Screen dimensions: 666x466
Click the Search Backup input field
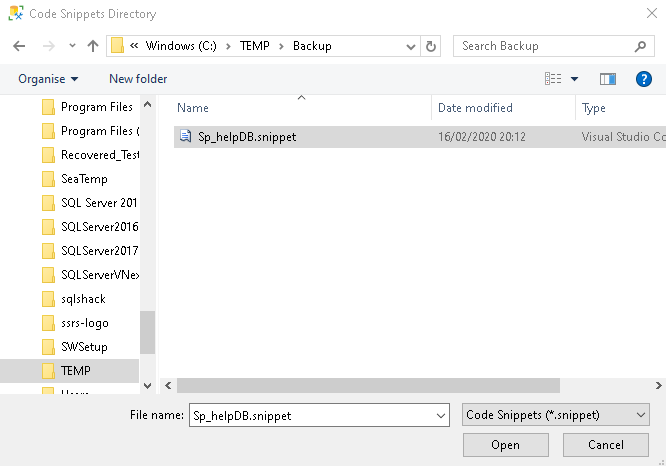545,46
